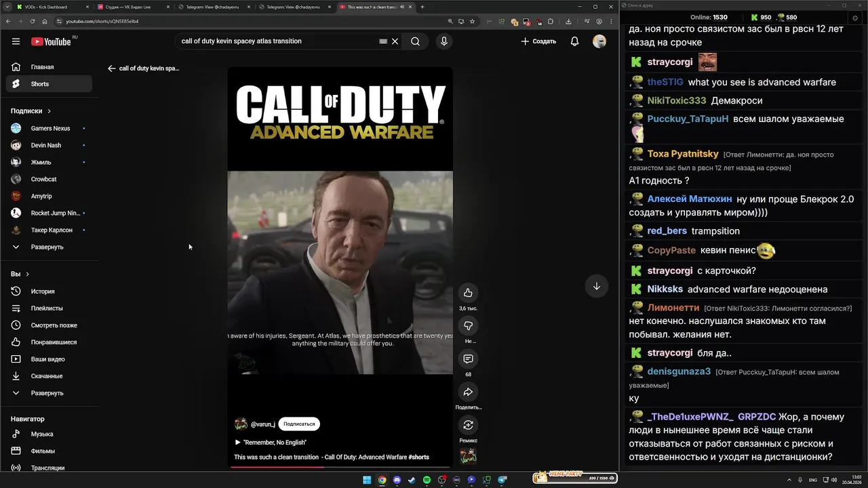Share the Short via the share arrow
This screenshot has width=868, height=488.
click(468, 392)
